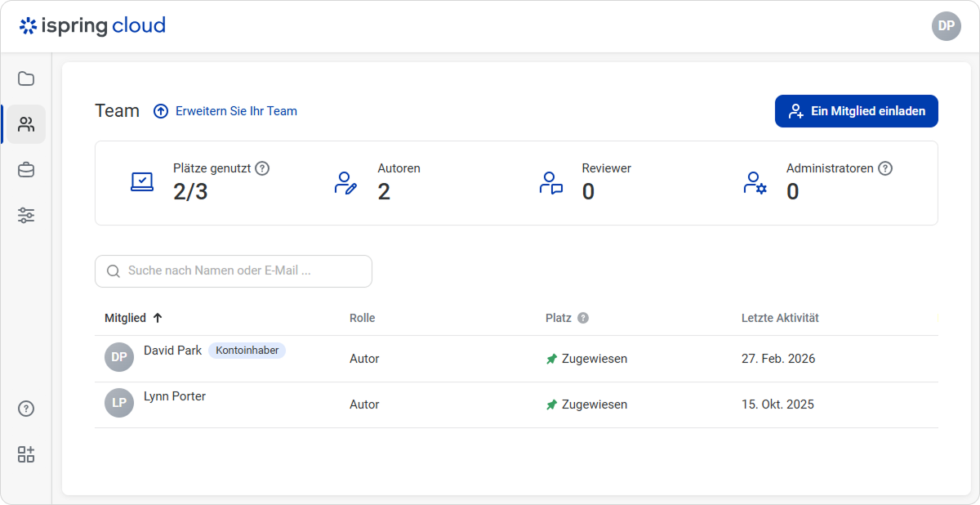
Task: Select the Team users icon in sidebar
Action: pyautogui.click(x=26, y=124)
